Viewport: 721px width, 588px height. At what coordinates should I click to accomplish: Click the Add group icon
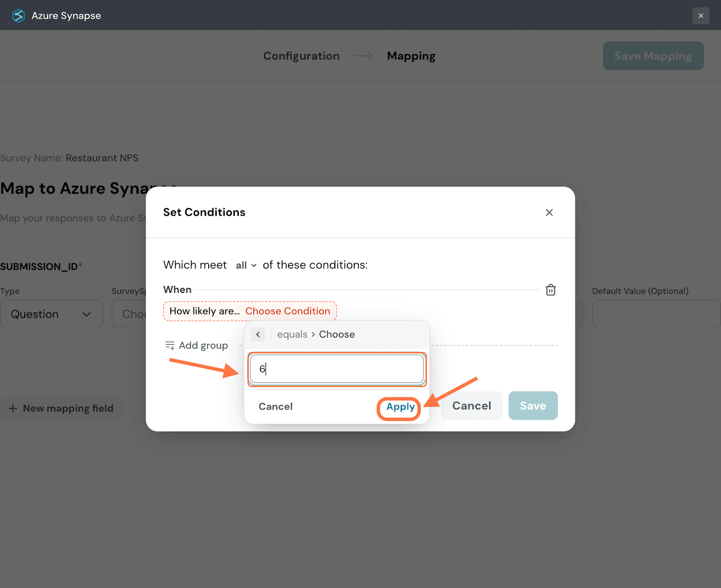click(x=170, y=346)
